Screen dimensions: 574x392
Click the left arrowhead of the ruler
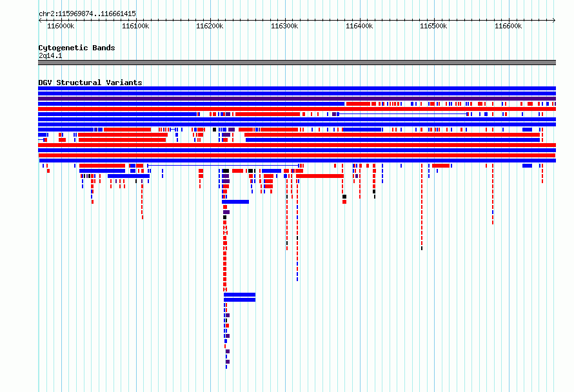40,21
